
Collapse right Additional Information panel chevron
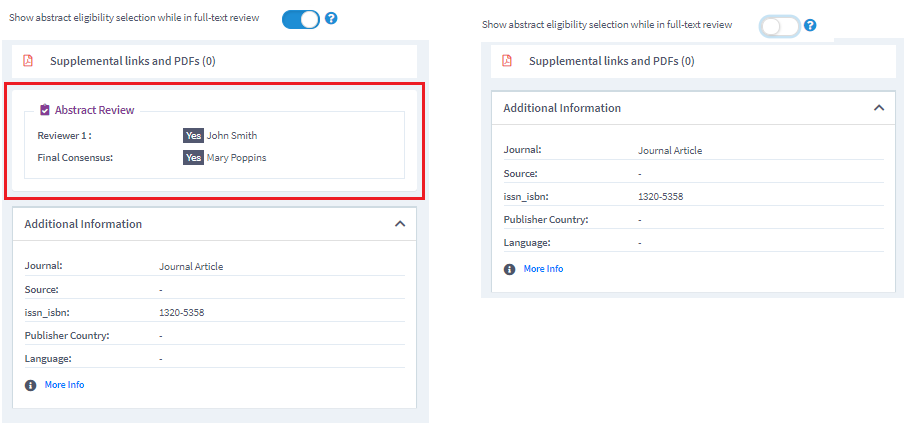[x=879, y=108]
